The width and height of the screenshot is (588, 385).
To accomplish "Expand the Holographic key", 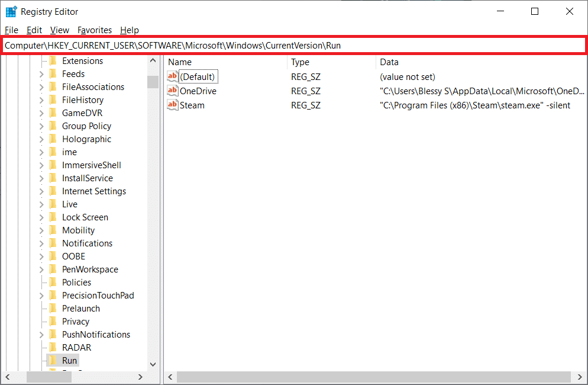I will (x=41, y=139).
